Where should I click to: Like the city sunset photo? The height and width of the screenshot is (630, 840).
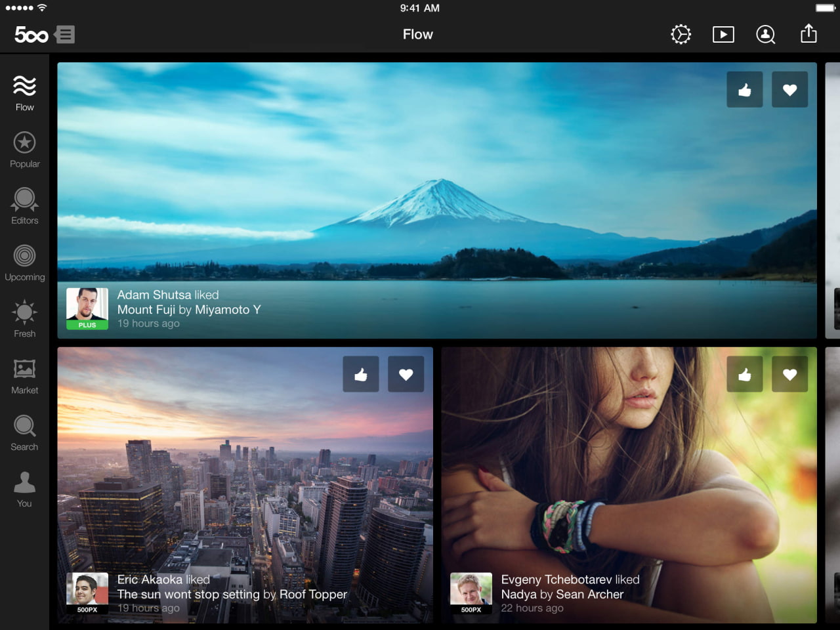point(361,374)
